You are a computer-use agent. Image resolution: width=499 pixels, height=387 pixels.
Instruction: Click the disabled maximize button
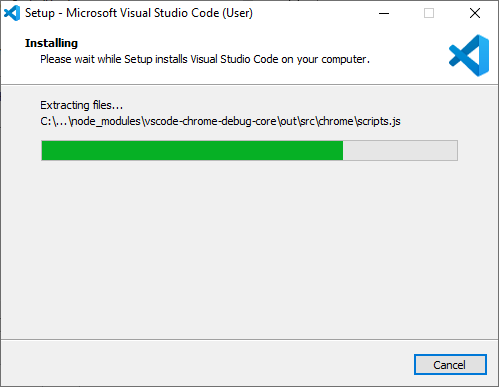pyautogui.click(x=429, y=13)
